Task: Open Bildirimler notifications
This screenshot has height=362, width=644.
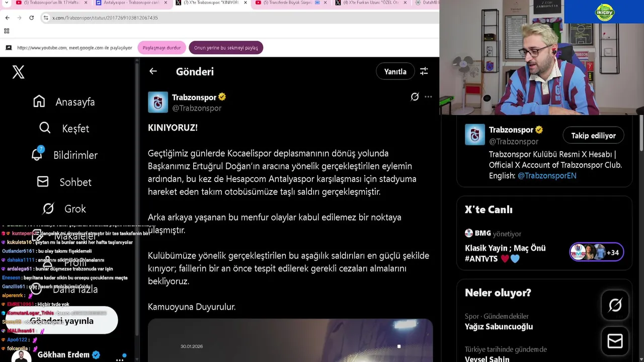Action: pyautogui.click(x=64, y=155)
